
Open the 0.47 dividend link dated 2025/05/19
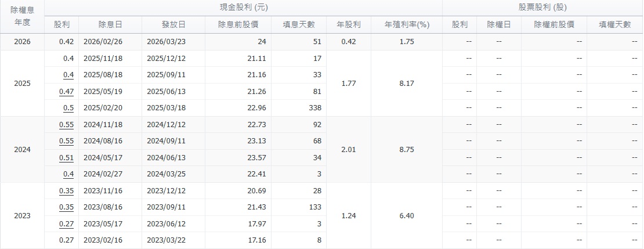coord(66,91)
